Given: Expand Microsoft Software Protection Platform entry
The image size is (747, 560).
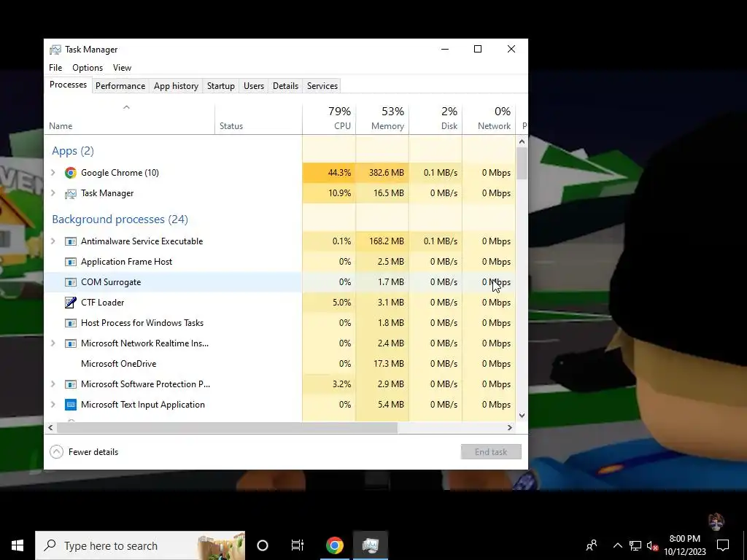Looking at the screenshot, I should (53, 384).
